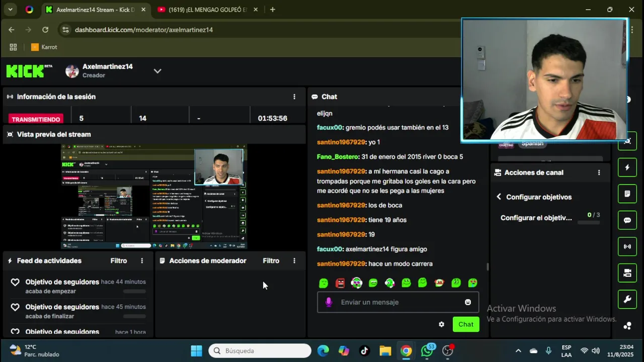Screen dimensions: 644x362
Task: Open the document sidebar icon
Action: click(x=627, y=194)
